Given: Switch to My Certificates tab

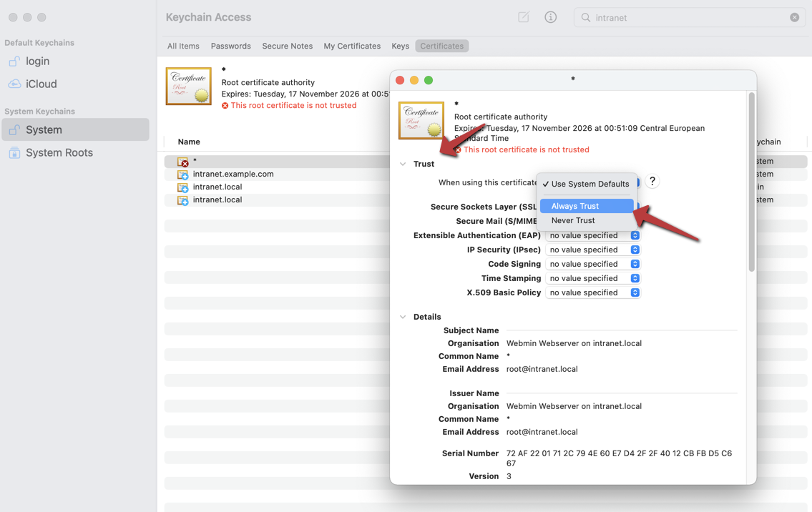Looking at the screenshot, I should click(x=352, y=46).
